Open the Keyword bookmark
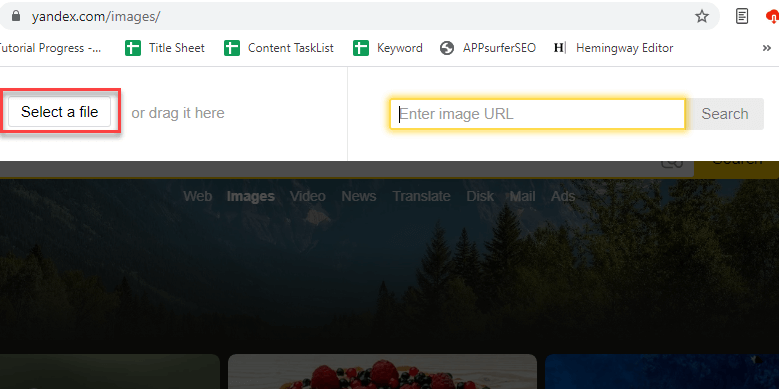The width and height of the screenshot is (779, 389). coord(388,48)
